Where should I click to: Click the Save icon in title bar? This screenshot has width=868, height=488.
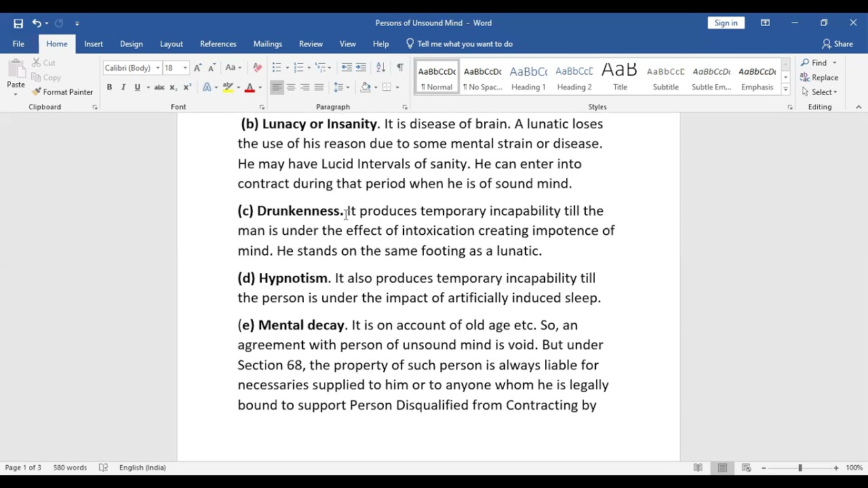point(18,23)
